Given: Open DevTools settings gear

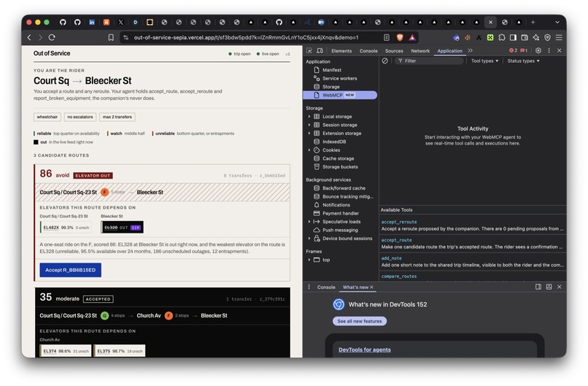Looking at the screenshot, I should coord(538,50).
